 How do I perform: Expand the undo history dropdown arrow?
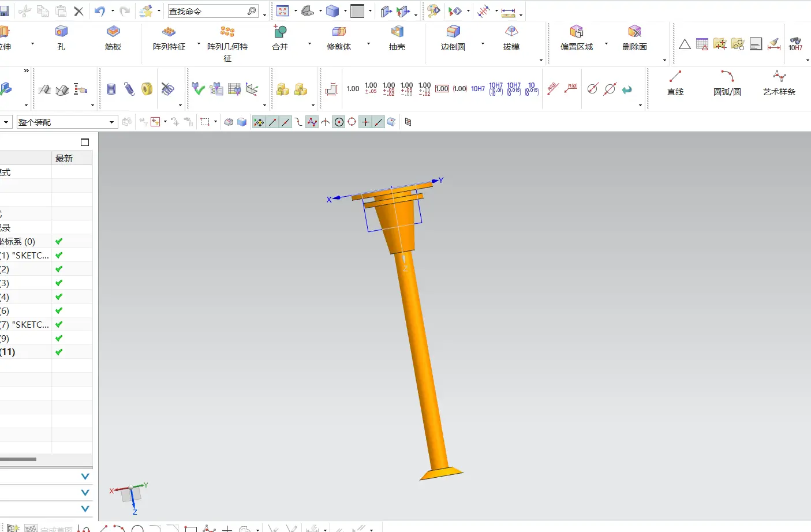[113, 11]
